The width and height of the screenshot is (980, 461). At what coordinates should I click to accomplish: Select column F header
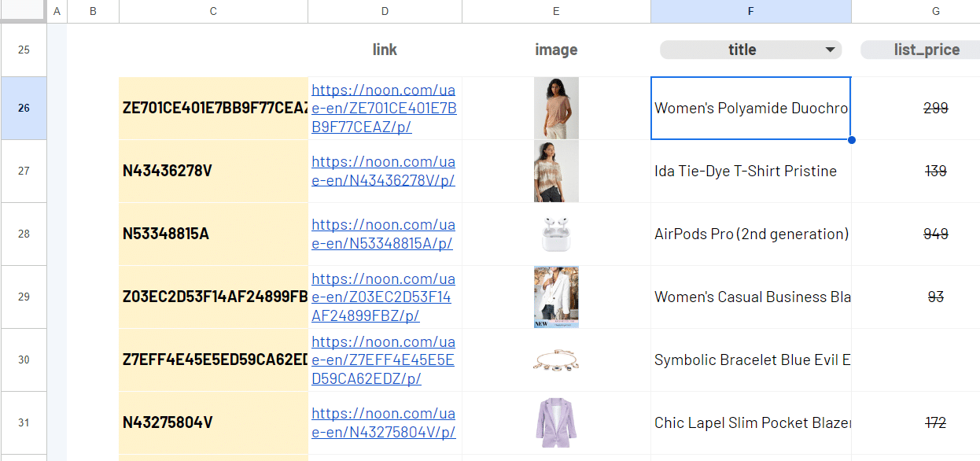(750, 11)
